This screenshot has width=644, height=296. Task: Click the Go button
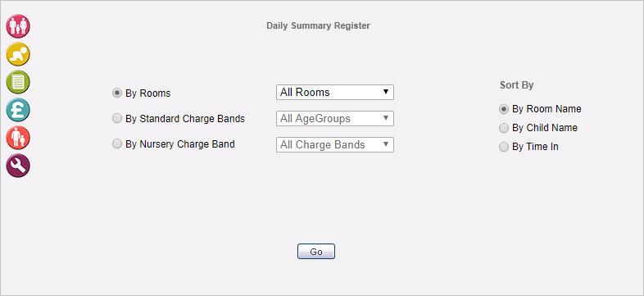316,252
